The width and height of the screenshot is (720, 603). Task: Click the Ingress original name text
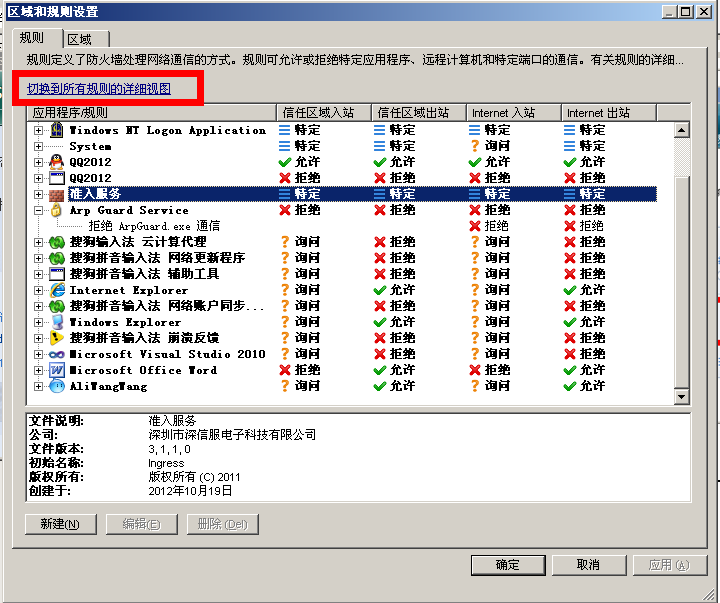coord(166,463)
